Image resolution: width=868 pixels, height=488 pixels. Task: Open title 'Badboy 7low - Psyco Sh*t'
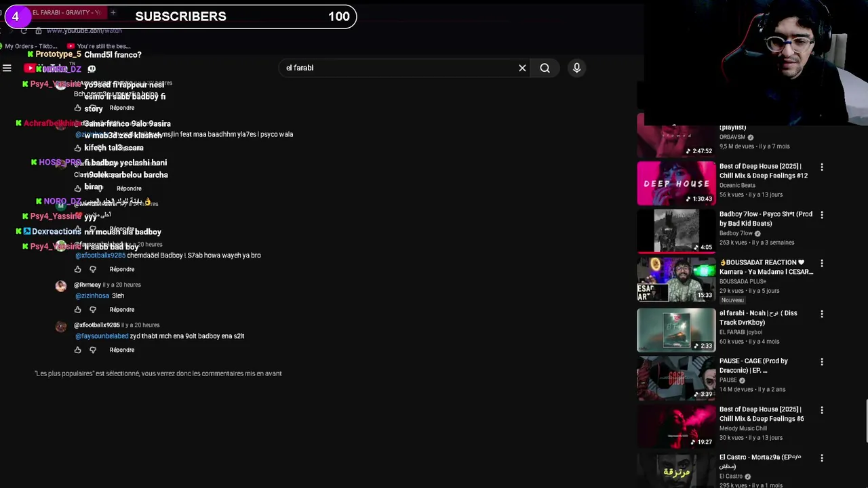766,218
